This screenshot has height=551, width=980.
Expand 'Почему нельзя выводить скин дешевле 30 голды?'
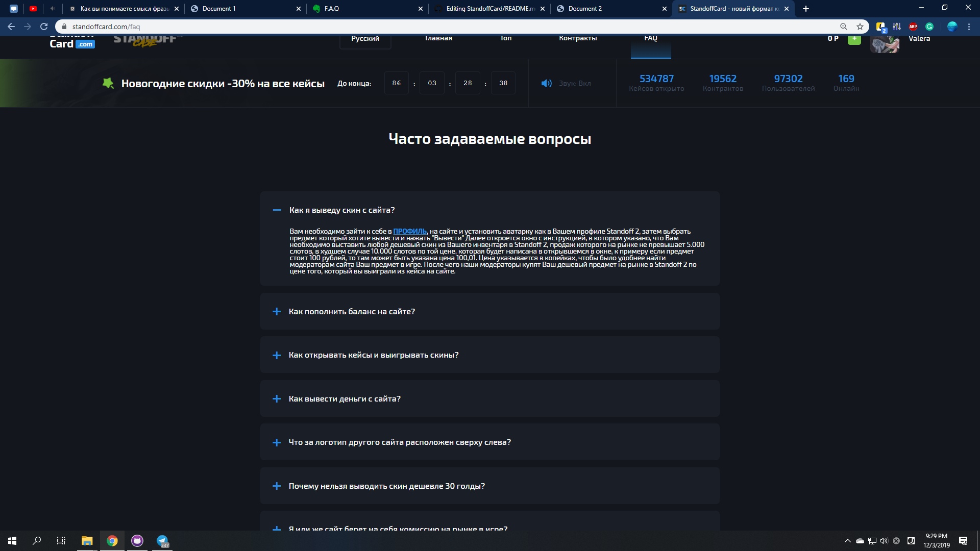pyautogui.click(x=277, y=486)
